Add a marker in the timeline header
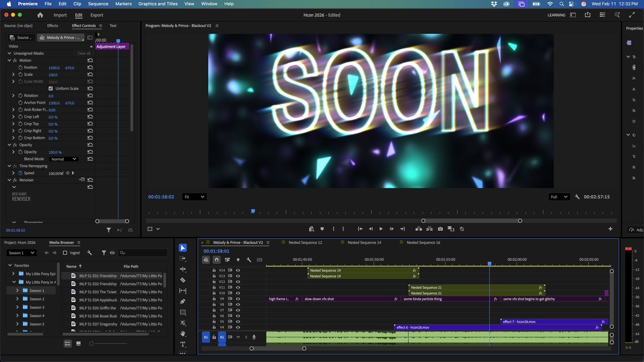Image resolution: width=644 pixels, height=362 pixels. pyautogui.click(x=238, y=260)
